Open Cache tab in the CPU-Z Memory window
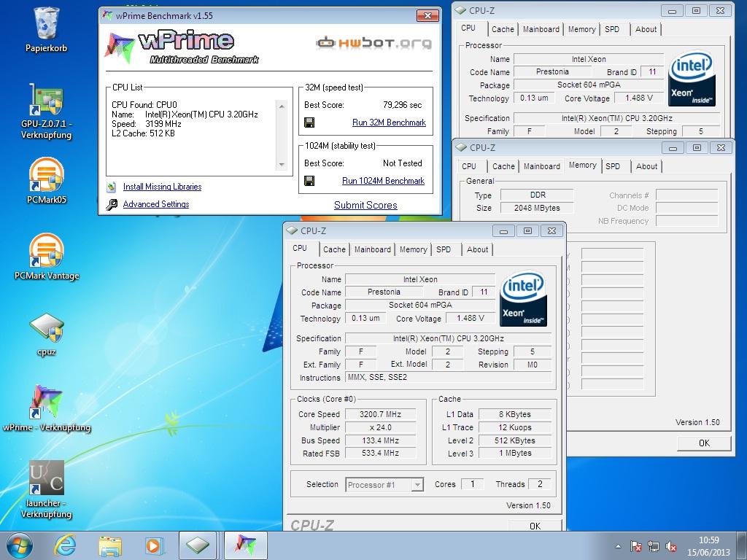Viewport: 747px width, 560px height. (503, 167)
